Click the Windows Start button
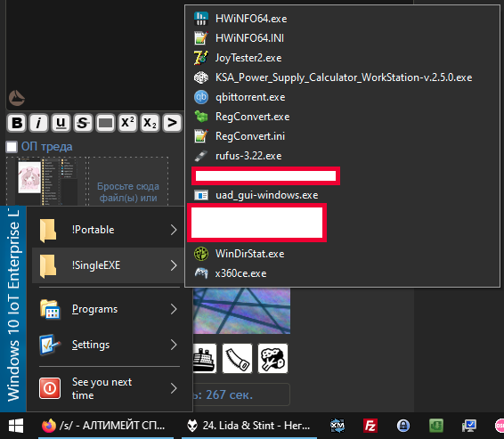The image size is (504, 439). pyautogui.click(x=16, y=426)
